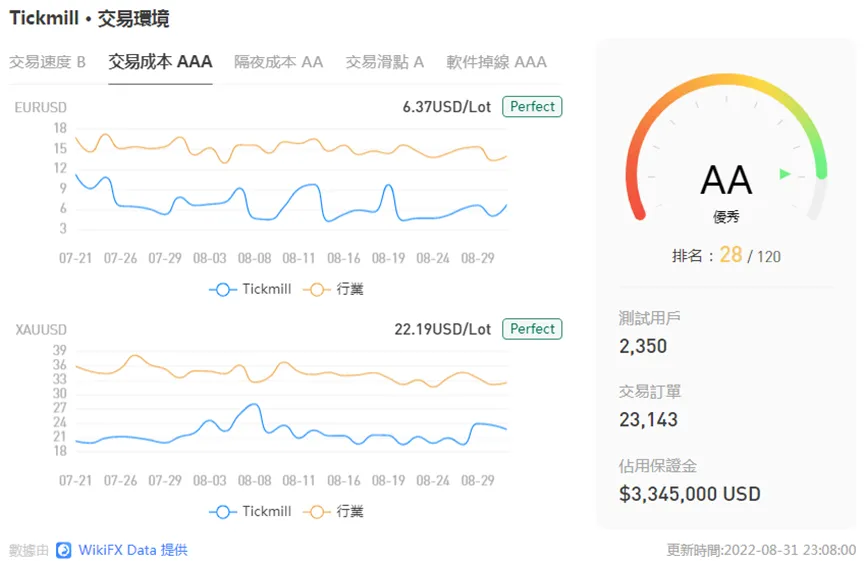Open the 隔夜成本 AA tab

(279, 62)
